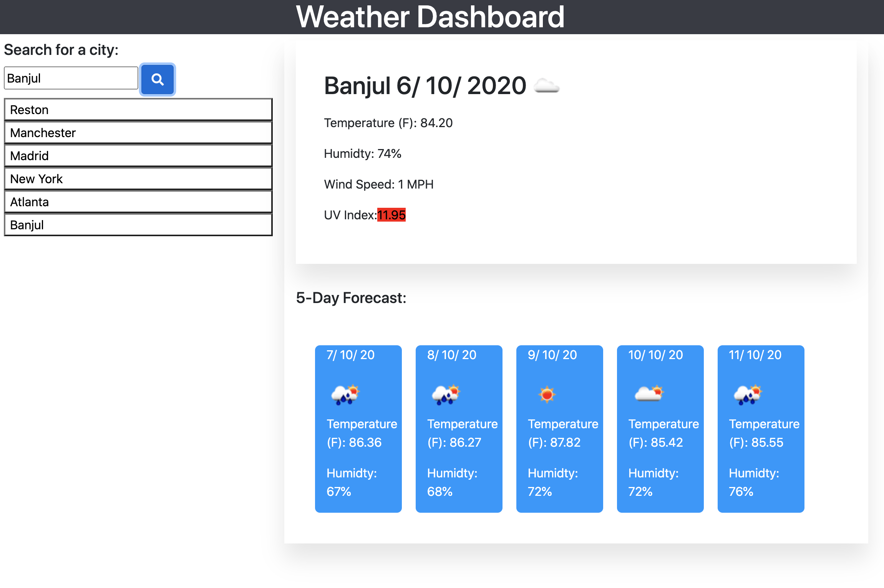Click the rain-sun icon on 7/10/20 card
This screenshot has height=588, width=884.
click(345, 394)
